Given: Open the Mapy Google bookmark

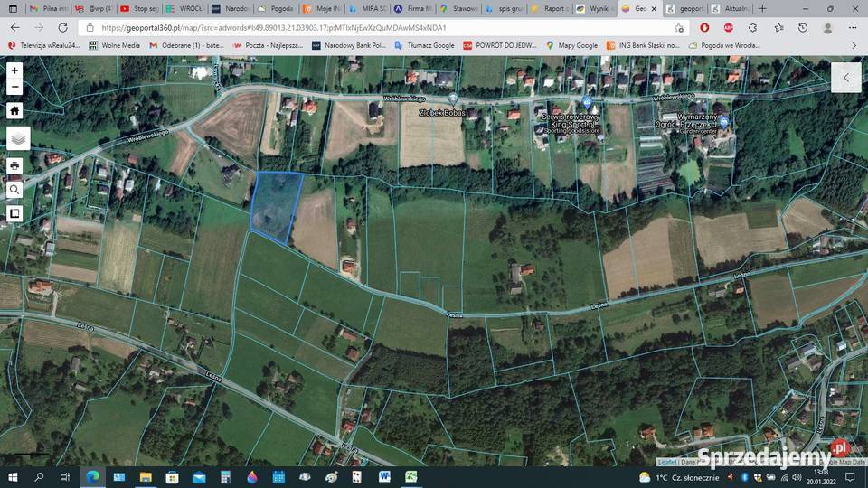Looking at the screenshot, I should click(571, 45).
